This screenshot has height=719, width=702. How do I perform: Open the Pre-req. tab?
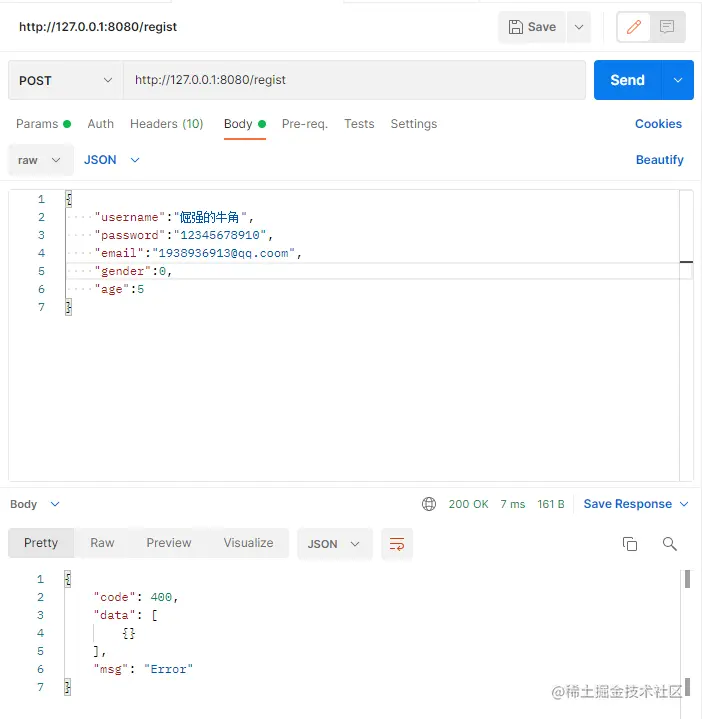click(305, 124)
